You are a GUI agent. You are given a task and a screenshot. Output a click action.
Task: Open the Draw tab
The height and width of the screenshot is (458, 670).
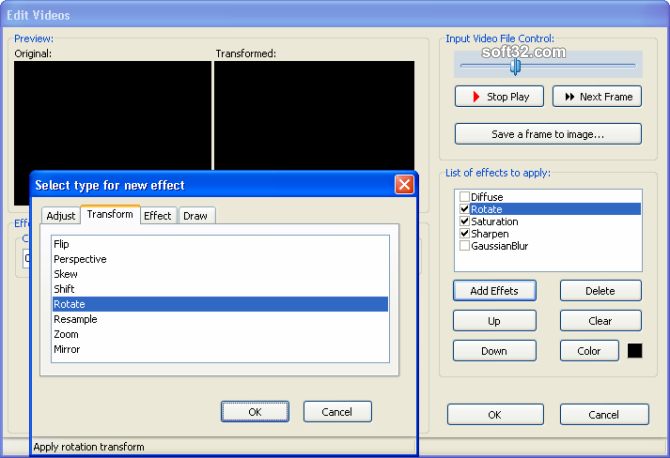196,216
